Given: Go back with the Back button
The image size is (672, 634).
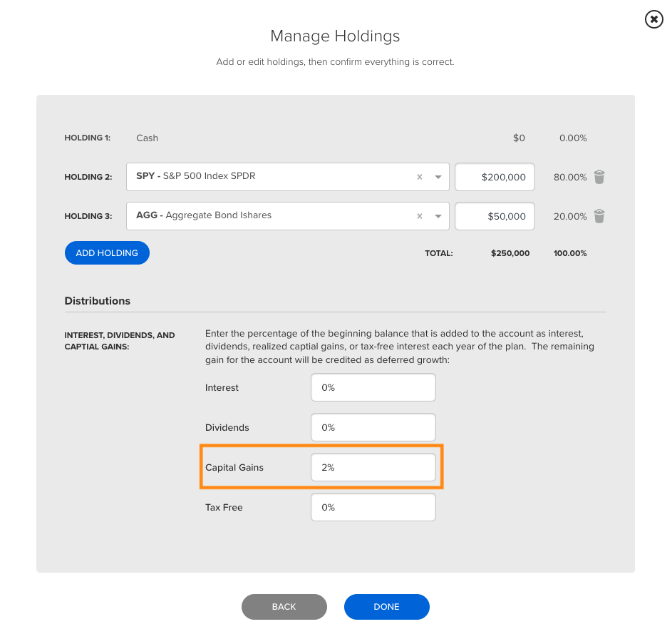Looking at the screenshot, I should click(x=284, y=607).
